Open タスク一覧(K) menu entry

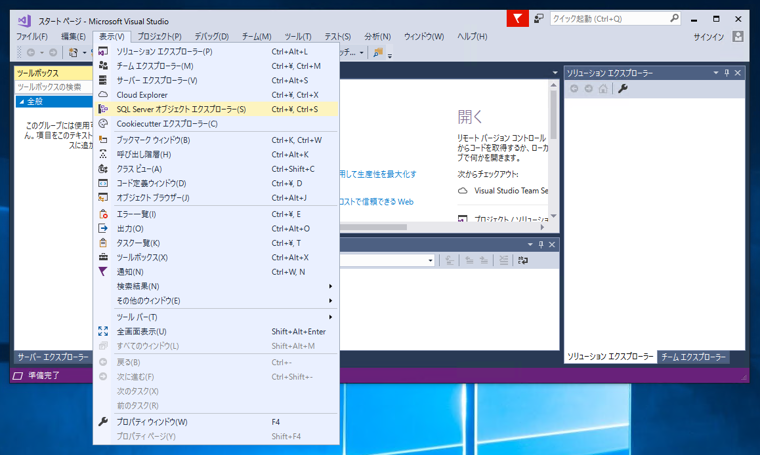click(216, 243)
